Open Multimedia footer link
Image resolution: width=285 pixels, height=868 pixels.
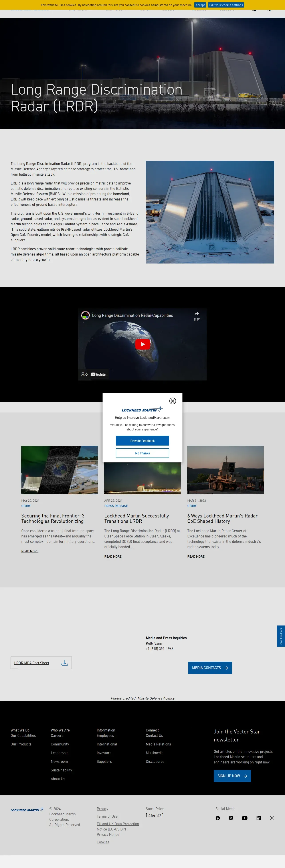coord(155,753)
